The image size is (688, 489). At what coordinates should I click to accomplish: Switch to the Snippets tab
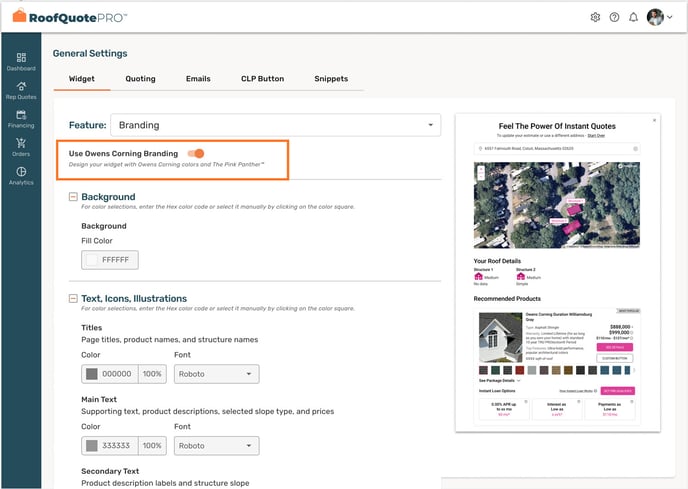331,79
